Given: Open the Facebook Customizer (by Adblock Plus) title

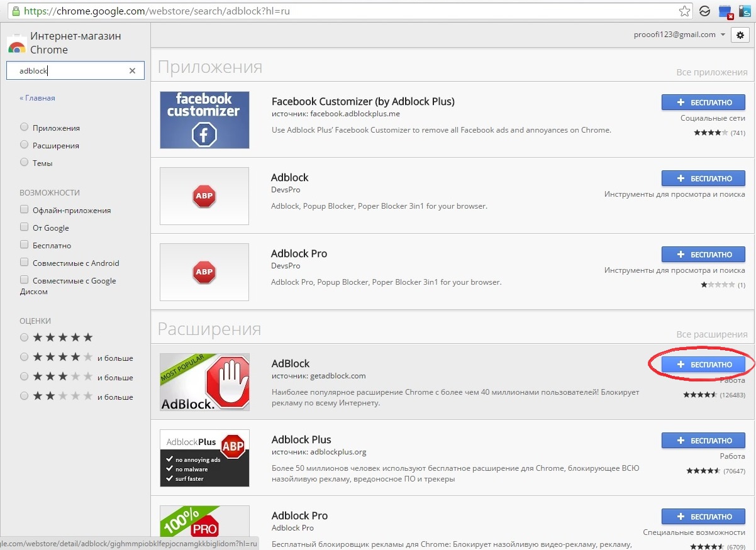Looking at the screenshot, I should tap(363, 101).
